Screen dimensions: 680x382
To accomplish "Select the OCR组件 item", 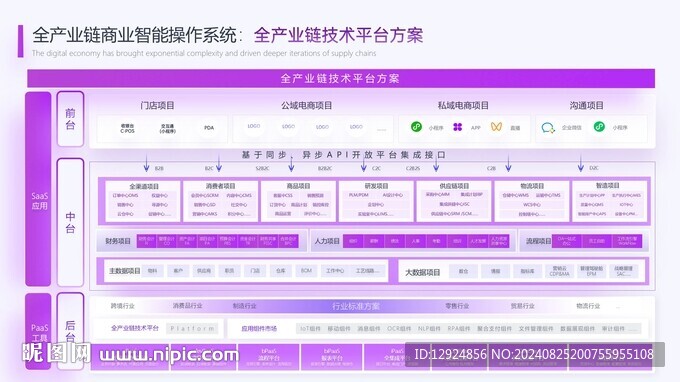I will pyautogui.click(x=399, y=329).
